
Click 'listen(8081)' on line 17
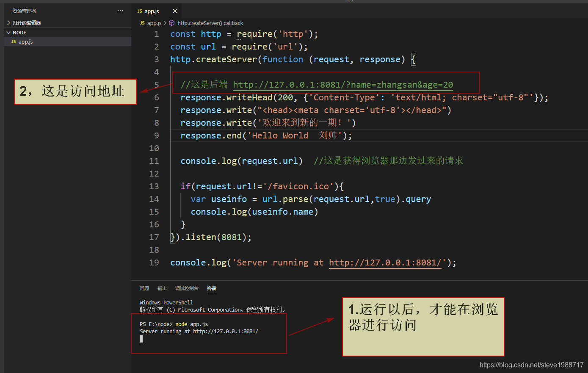pos(216,237)
